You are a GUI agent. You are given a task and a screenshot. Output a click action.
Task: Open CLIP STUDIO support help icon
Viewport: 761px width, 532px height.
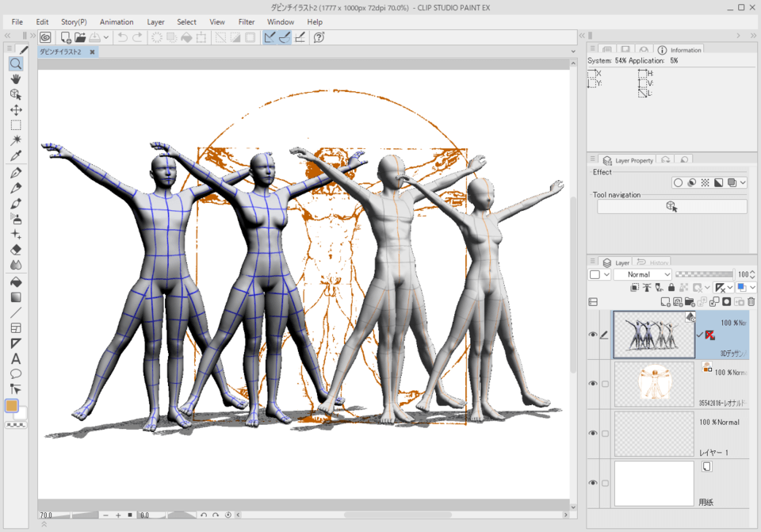(319, 37)
